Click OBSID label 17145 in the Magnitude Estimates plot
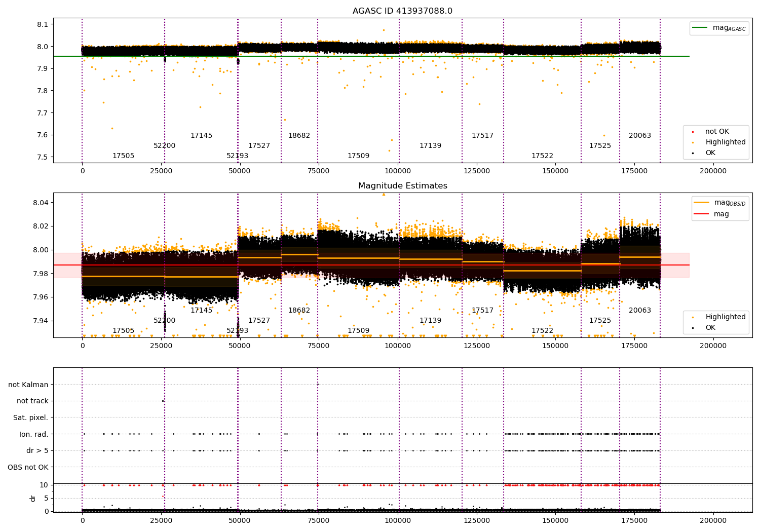The image size is (760, 532). (201, 311)
